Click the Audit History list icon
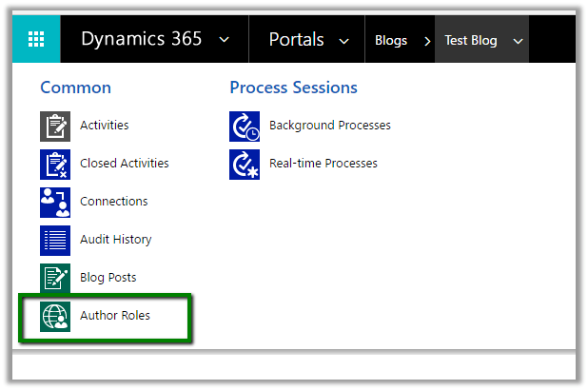 [55, 240]
